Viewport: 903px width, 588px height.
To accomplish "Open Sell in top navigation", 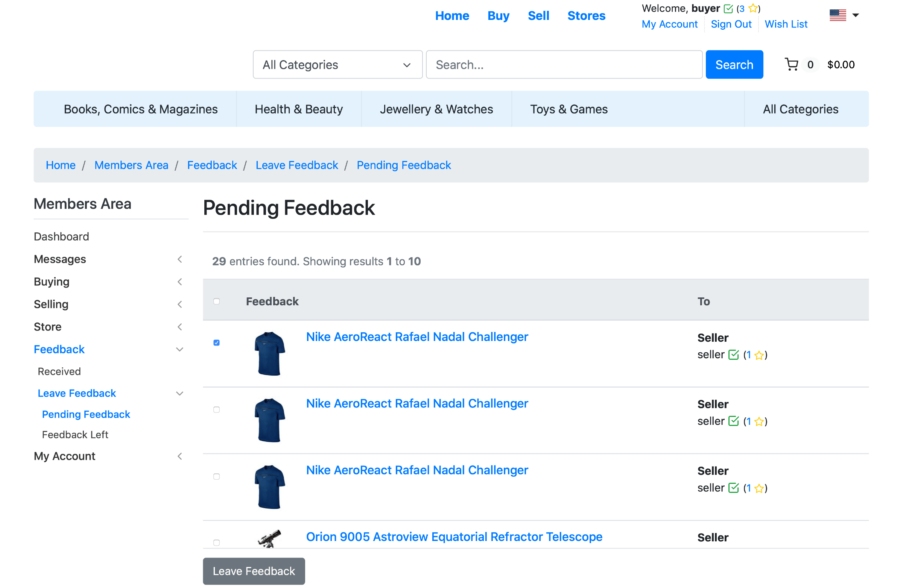I will coord(538,15).
